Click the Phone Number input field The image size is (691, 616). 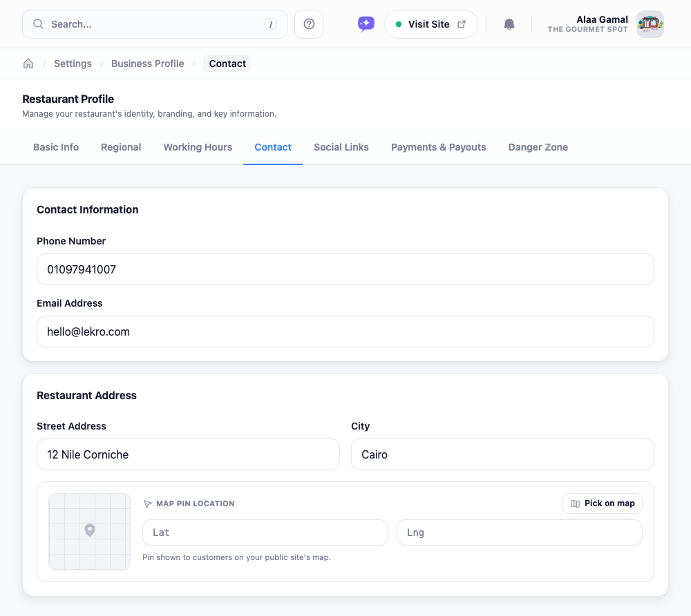[x=345, y=269]
